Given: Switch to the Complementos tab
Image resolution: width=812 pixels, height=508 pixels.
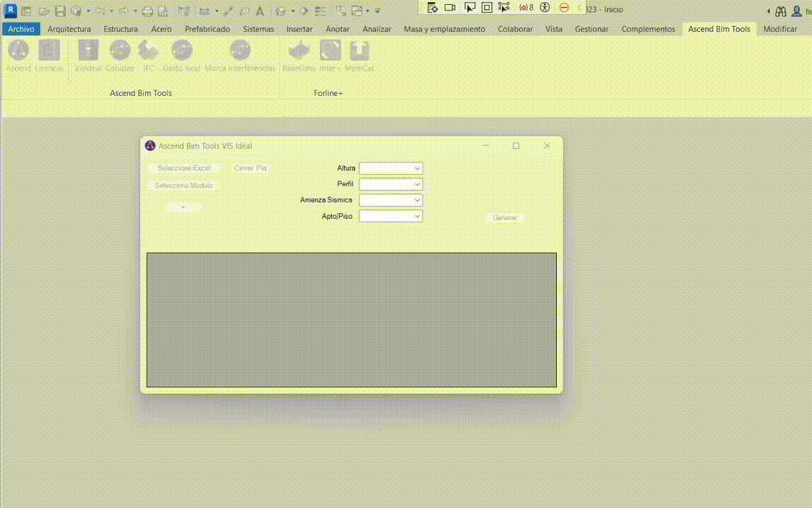Looking at the screenshot, I should tap(648, 29).
